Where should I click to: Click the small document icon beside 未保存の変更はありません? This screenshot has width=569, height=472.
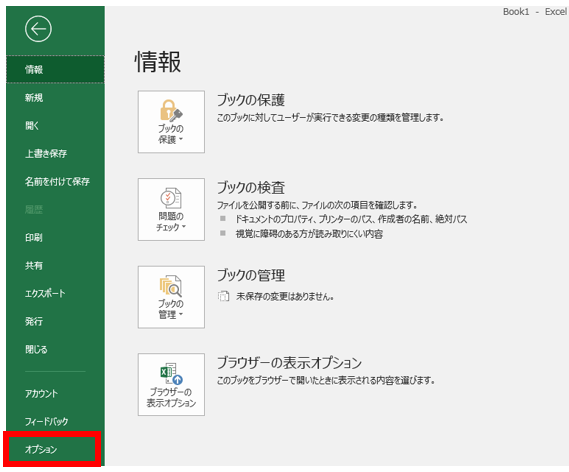(x=224, y=296)
